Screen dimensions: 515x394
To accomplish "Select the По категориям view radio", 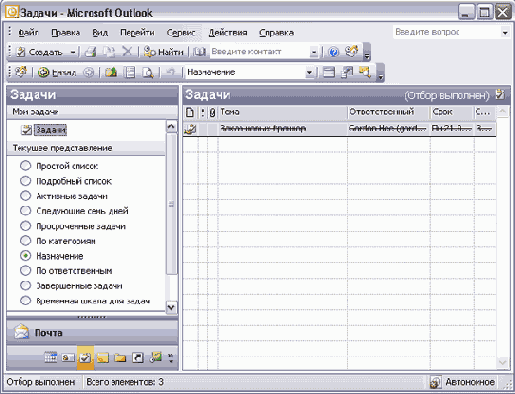I will (x=25, y=241).
